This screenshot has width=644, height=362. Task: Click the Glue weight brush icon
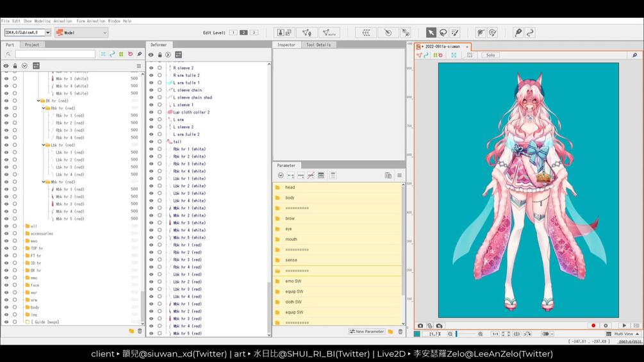point(492,33)
